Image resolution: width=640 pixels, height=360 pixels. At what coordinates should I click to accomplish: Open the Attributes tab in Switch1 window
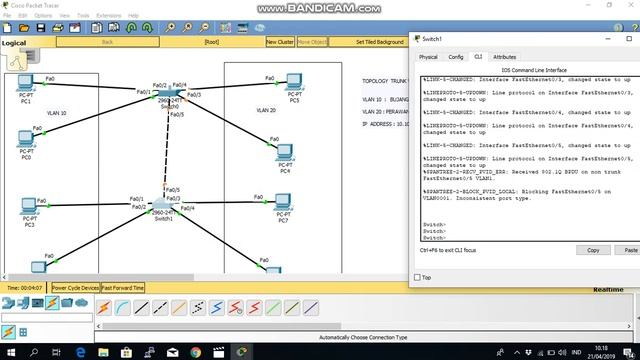(504, 57)
